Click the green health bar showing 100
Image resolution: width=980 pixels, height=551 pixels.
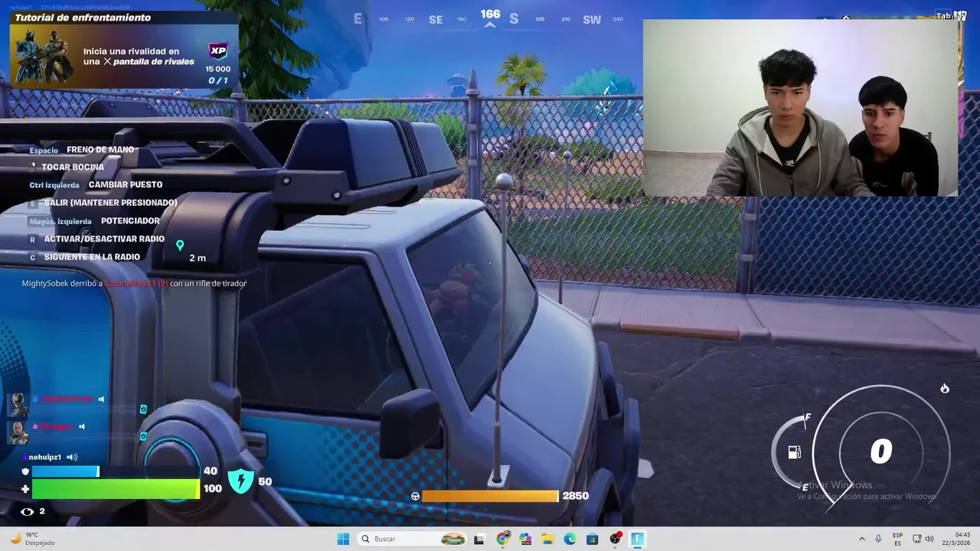[x=116, y=489]
